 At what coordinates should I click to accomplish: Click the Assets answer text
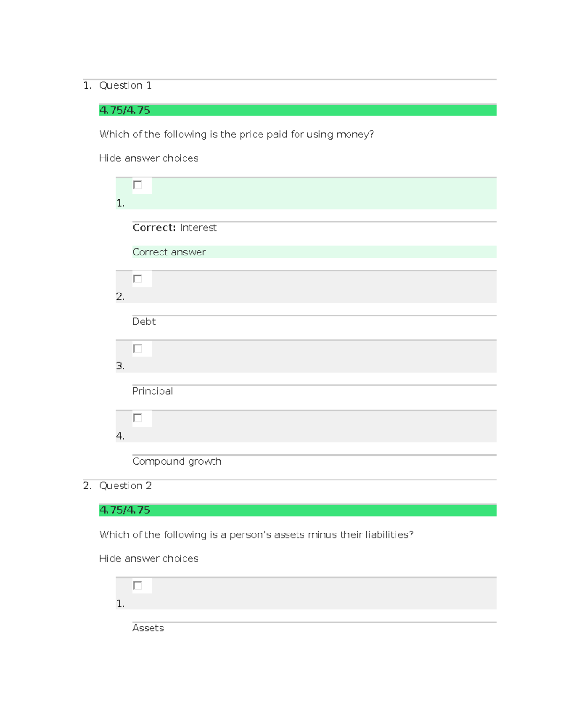click(148, 628)
